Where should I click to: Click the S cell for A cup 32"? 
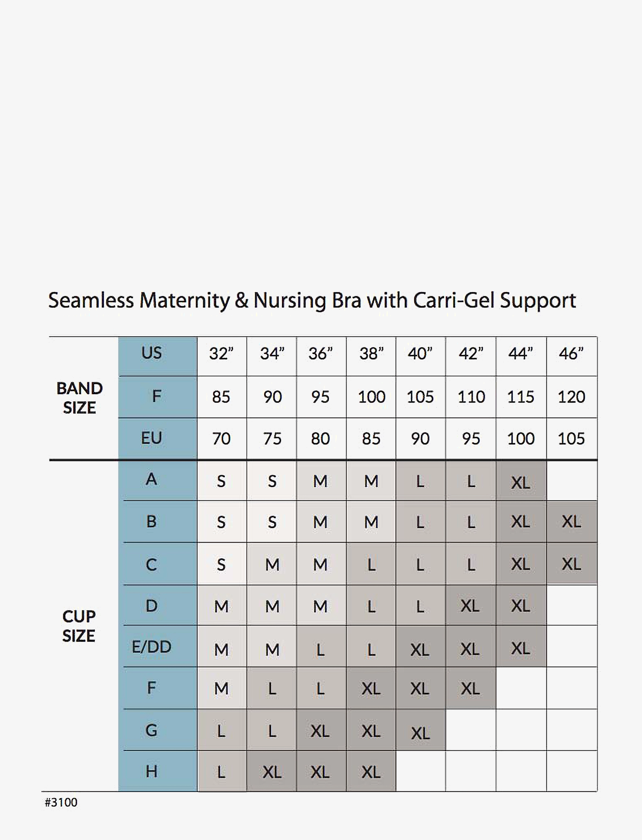[222, 481]
